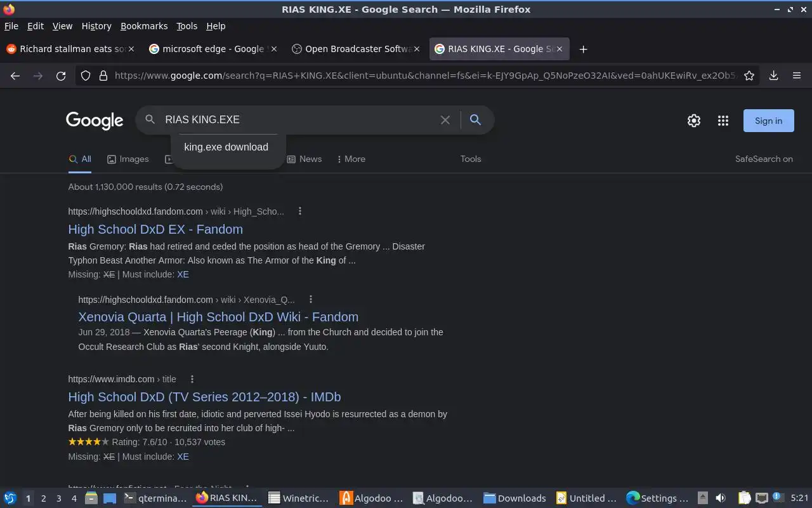Click the Sign in button
Viewport: 812px width, 508px height.
point(768,121)
